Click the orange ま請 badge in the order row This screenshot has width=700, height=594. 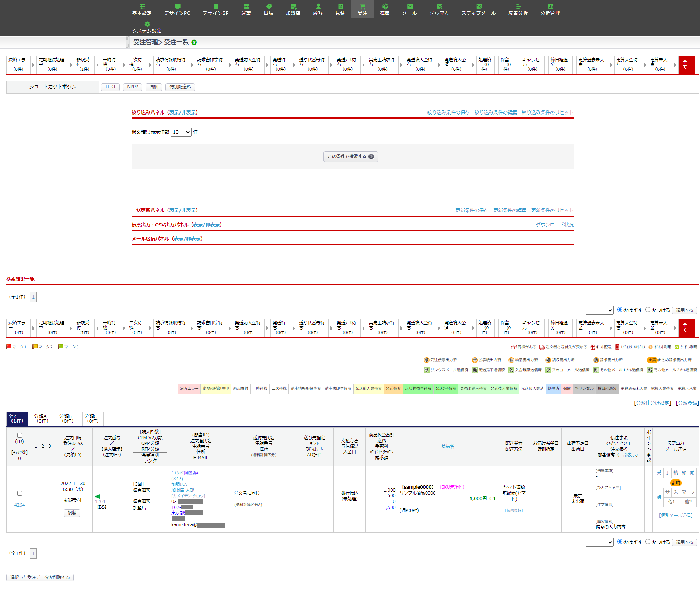676,482
